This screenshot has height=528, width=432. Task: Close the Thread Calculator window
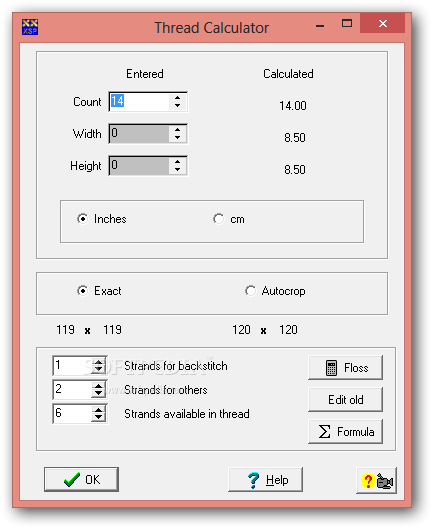[382, 24]
